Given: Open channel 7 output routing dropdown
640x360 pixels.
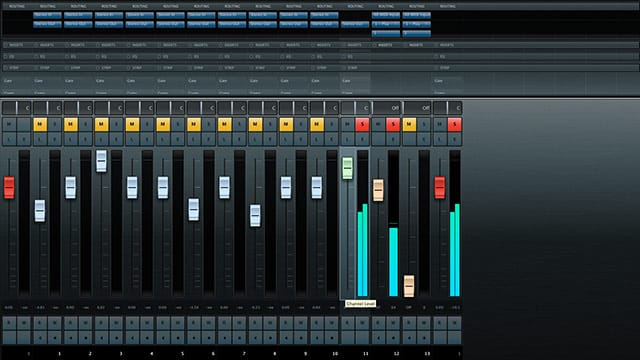Looking at the screenshot, I should click(x=232, y=24).
